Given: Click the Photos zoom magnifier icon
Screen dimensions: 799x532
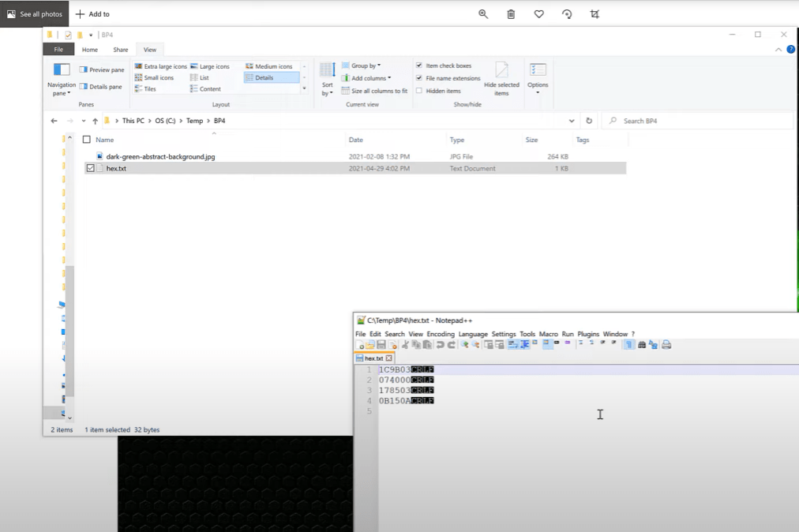Looking at the screenshot, I should coord(483,14).
